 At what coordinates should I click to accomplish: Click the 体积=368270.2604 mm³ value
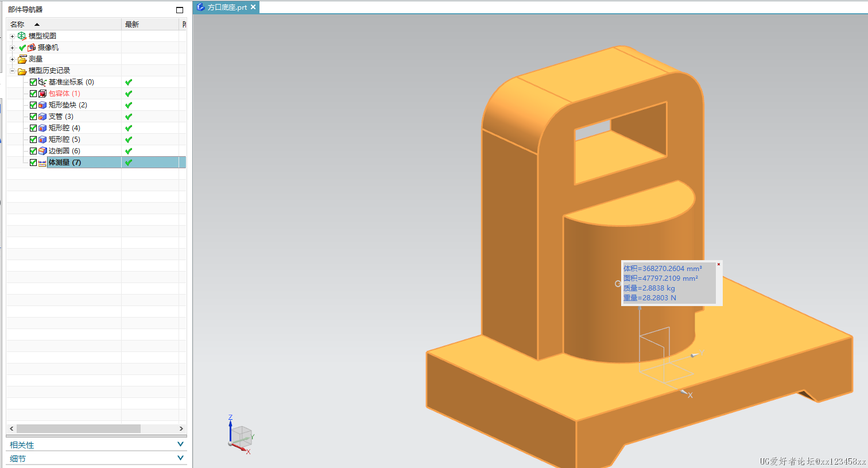(662, 268)
